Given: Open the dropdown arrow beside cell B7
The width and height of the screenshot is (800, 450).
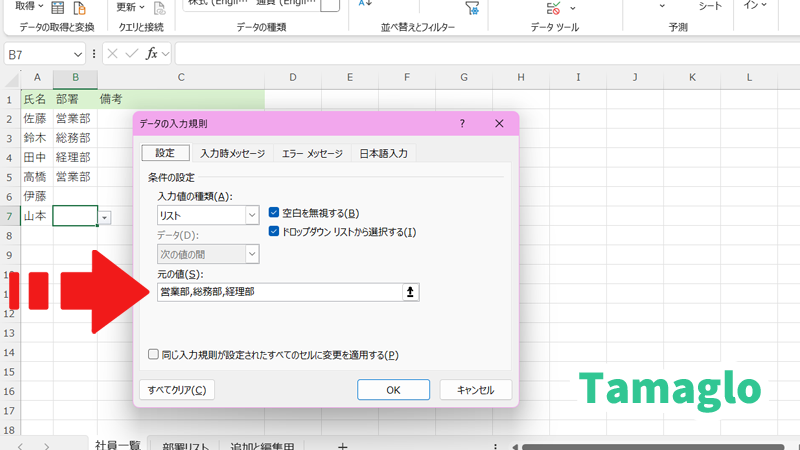Looking at the screenshot, I should pyautogui.click(x=105, y=216).
